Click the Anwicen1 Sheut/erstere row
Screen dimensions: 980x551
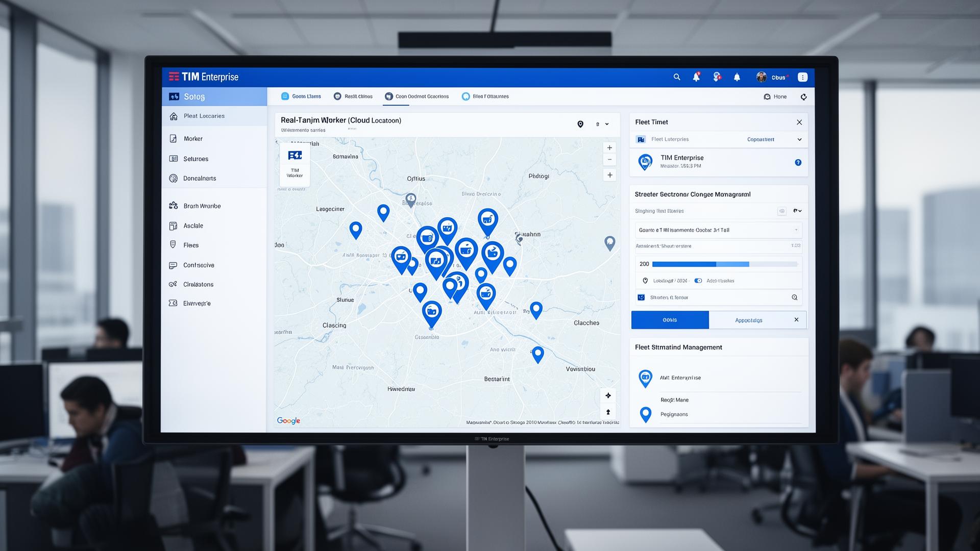point(719,246)
